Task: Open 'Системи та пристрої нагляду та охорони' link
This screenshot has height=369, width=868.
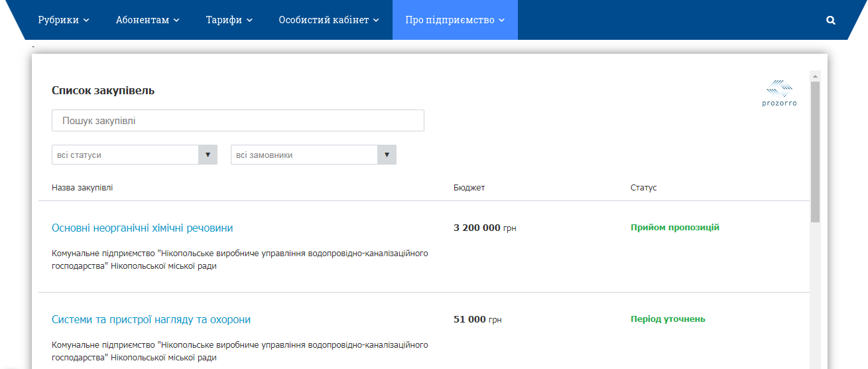Action: click(x=151, y=319)
